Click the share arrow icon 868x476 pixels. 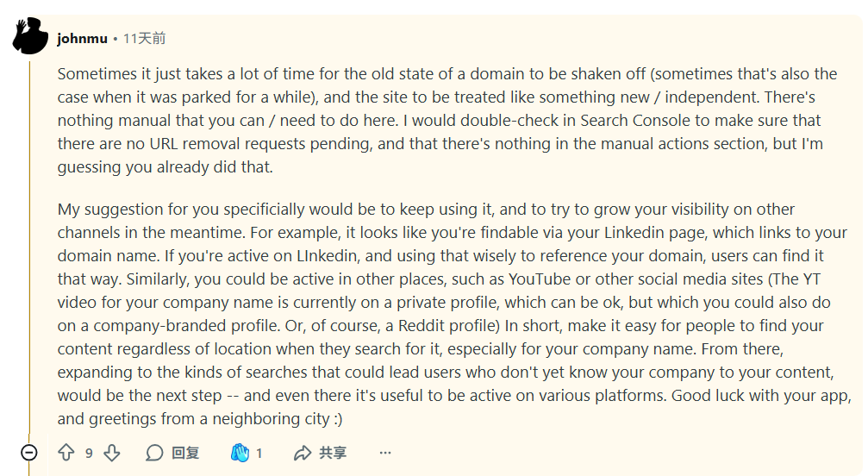pos(303,453)
